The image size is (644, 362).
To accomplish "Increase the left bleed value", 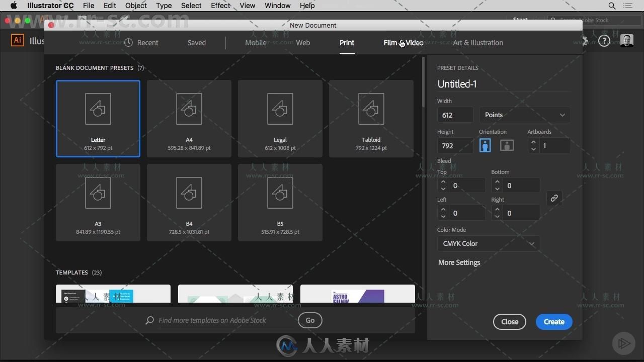I will (443, 210).
